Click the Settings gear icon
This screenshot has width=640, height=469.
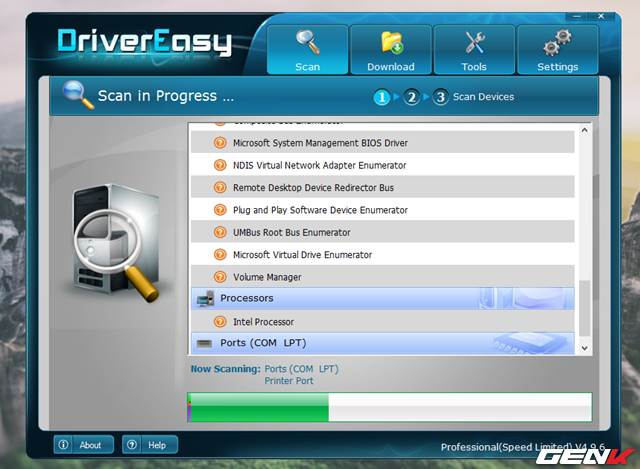[557, 42]
